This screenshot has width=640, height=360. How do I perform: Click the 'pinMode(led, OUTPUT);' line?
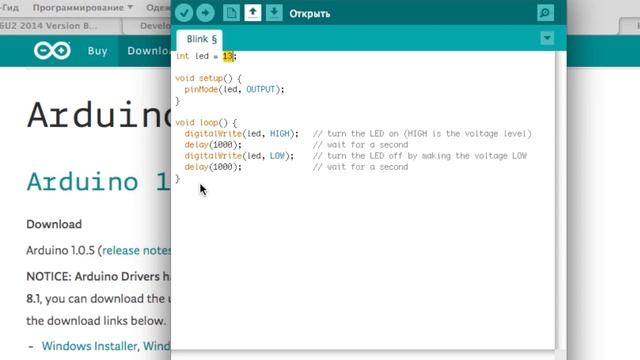(234, 89)
